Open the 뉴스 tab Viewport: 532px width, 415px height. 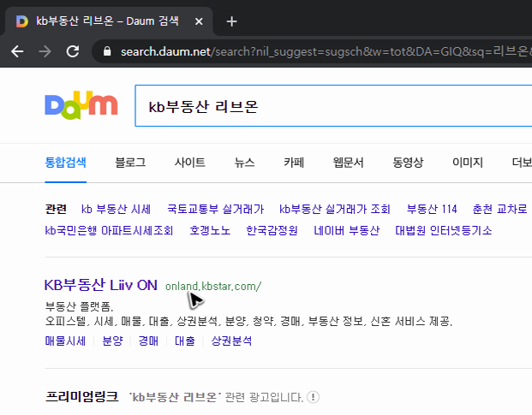[244, 163]
